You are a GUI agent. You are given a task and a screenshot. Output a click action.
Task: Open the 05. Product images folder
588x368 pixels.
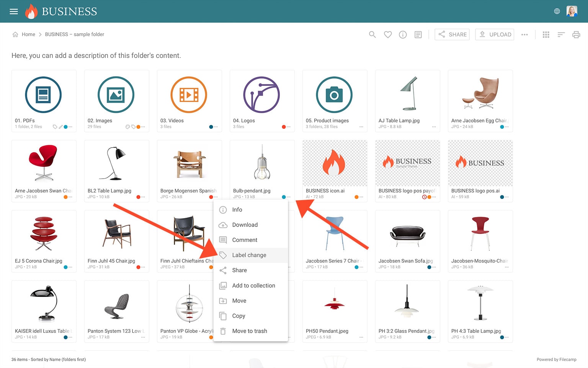(x=335, y=101)
